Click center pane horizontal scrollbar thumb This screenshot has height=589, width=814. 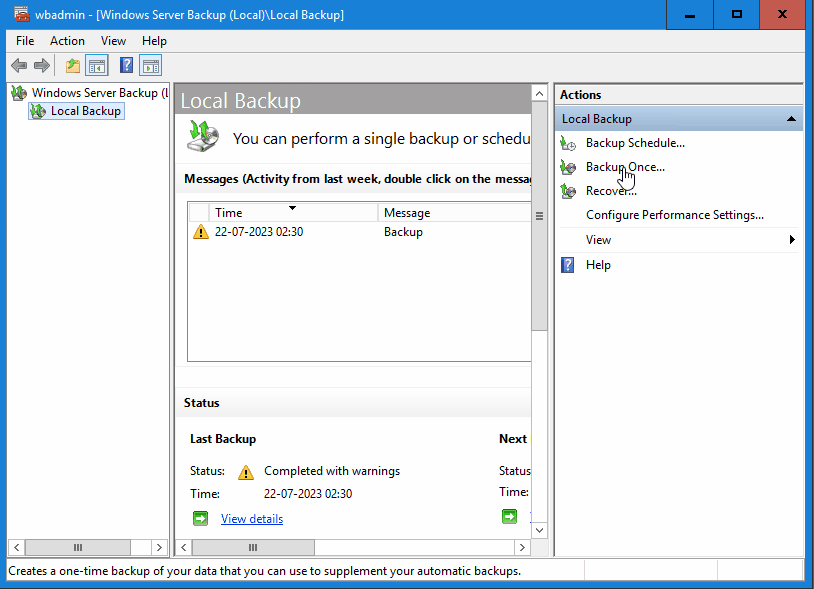tap(253, 547)
